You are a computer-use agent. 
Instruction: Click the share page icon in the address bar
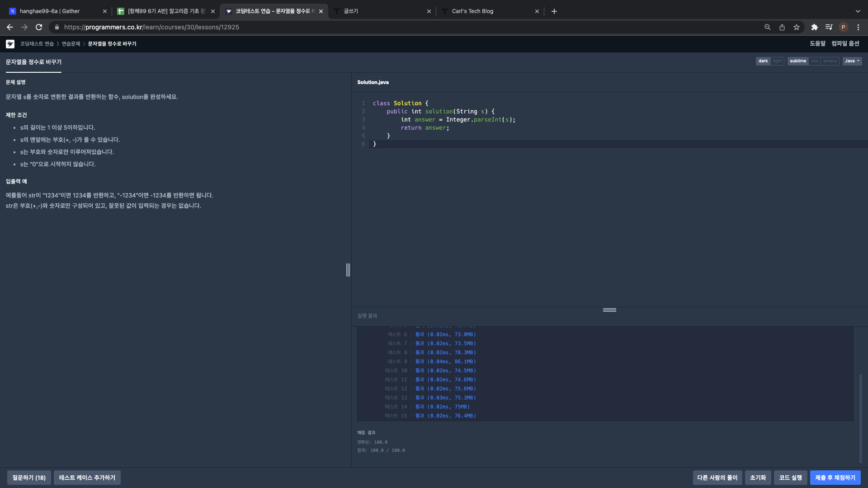(782, 27)
